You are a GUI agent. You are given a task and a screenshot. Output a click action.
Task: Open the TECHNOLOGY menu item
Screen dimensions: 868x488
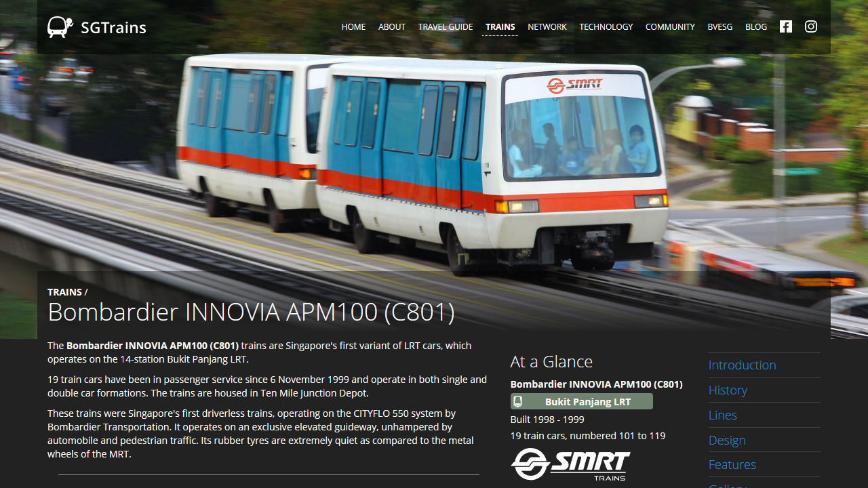[x=606, y=27]
